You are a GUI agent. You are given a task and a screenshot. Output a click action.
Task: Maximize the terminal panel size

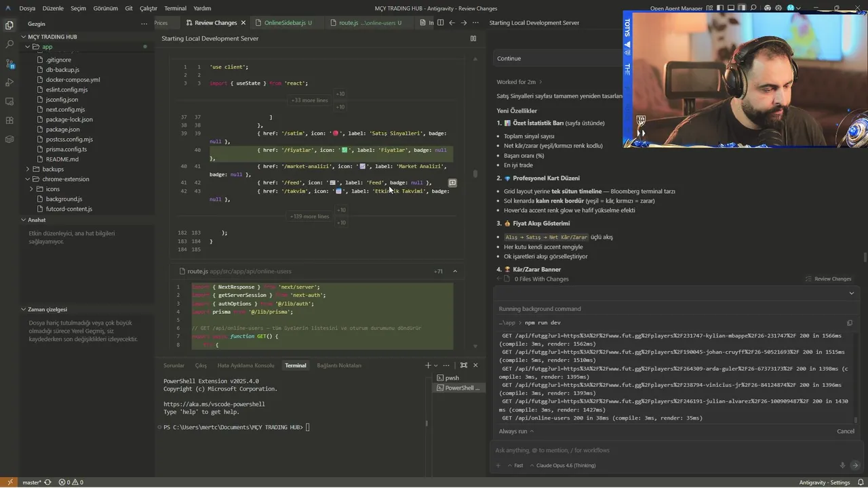tap(464, 365)
